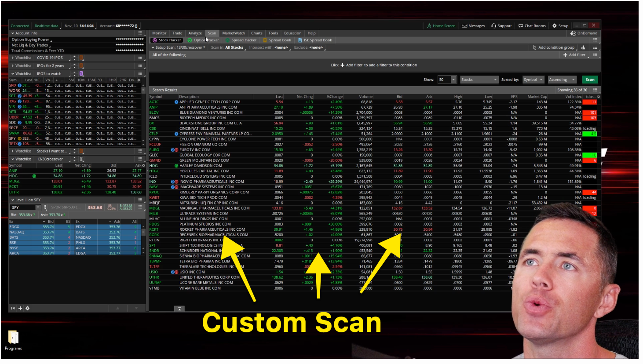Open search results actions menu beside Showing 36 of 36
Screen dimensions: 643x364
(595, 90)
